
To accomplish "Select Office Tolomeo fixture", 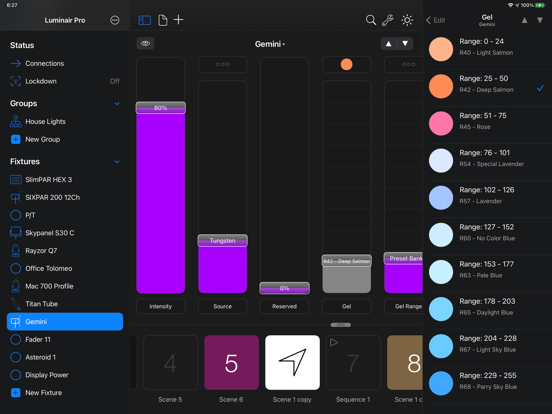I will tap(65, 268).
